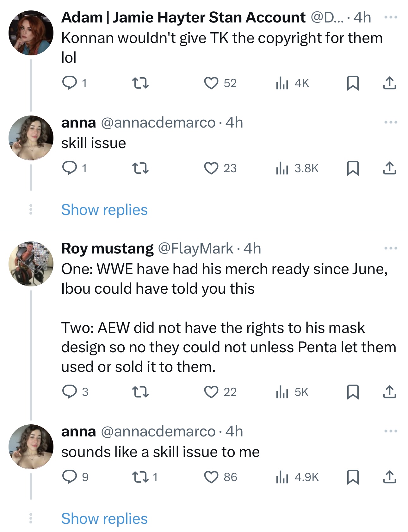The height and width of the screenshot is (532, 408).
Task: Open Adam's profile avatar
Action: click(31, 33)
